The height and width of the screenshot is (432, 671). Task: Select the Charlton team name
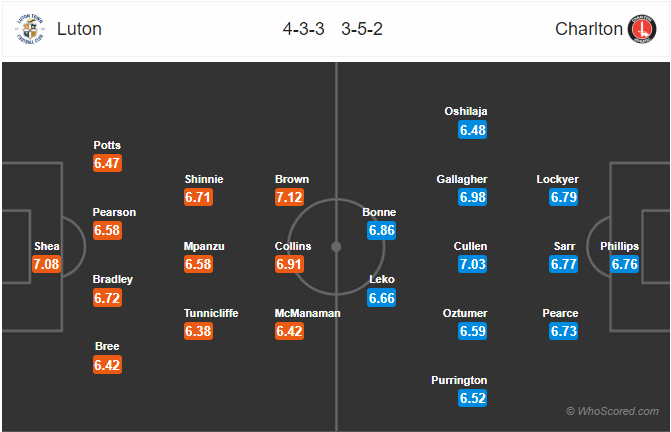pyautogui.click(x=588, y=29)
